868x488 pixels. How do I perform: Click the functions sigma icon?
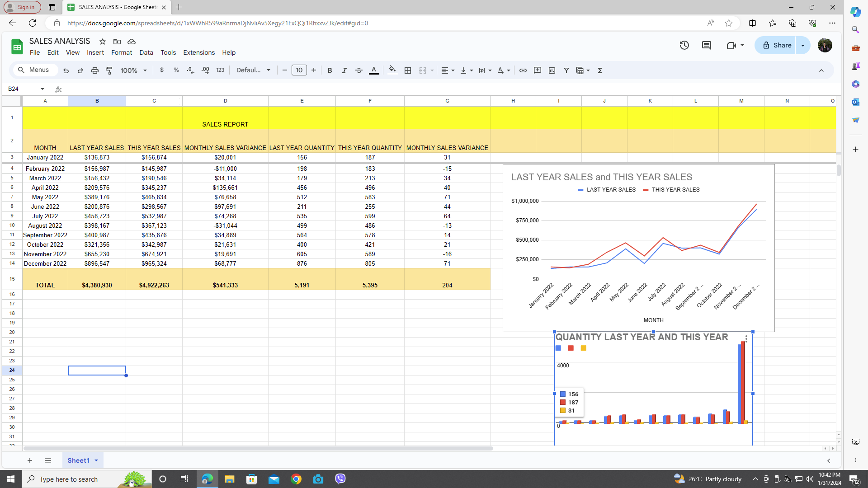click(x=600, y=70)
